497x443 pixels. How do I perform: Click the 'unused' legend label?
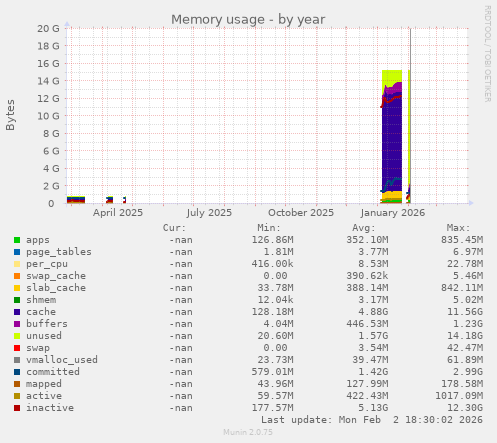coord(44,336)
